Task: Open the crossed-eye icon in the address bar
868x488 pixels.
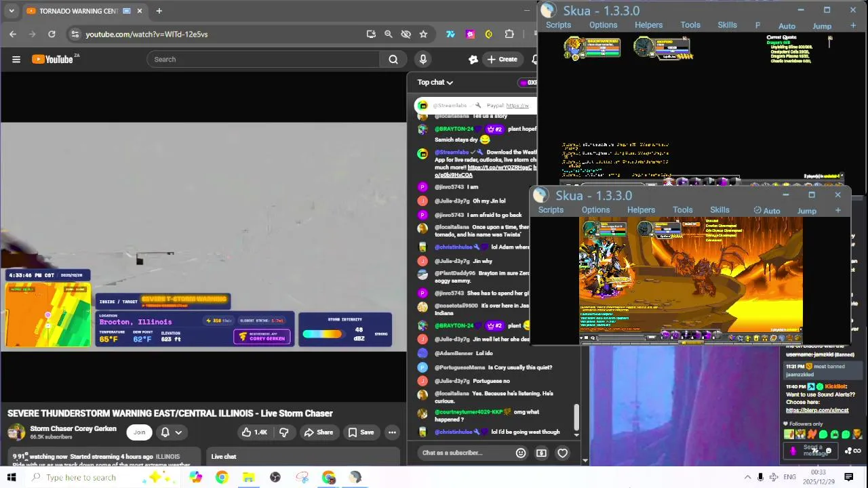Action: [x=406, y=34]
